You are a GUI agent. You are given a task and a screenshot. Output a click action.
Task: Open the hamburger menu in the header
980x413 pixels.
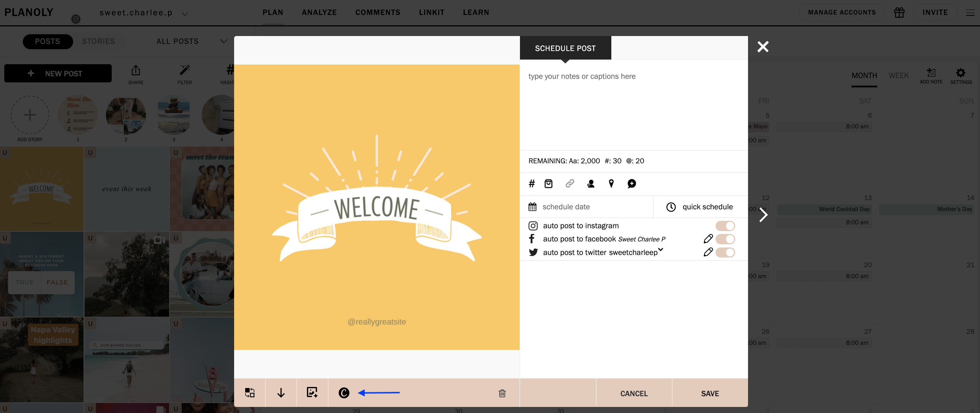(x=970, y=13)
